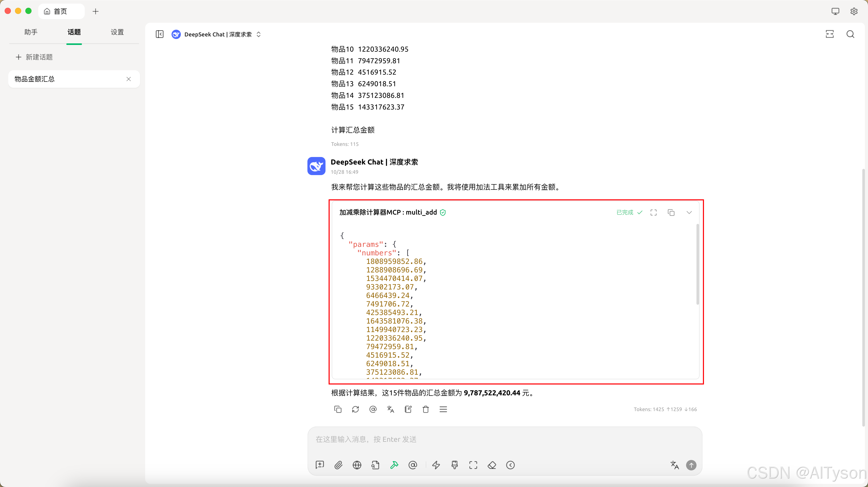
Task: Regenerate the DeepSeek response
Action: [355, 409]
